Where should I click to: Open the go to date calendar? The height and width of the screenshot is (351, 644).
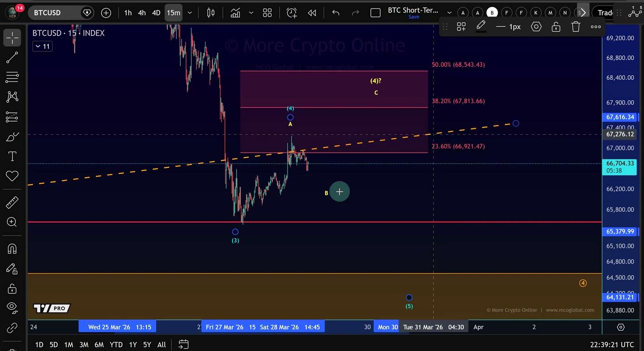[184, 345]
